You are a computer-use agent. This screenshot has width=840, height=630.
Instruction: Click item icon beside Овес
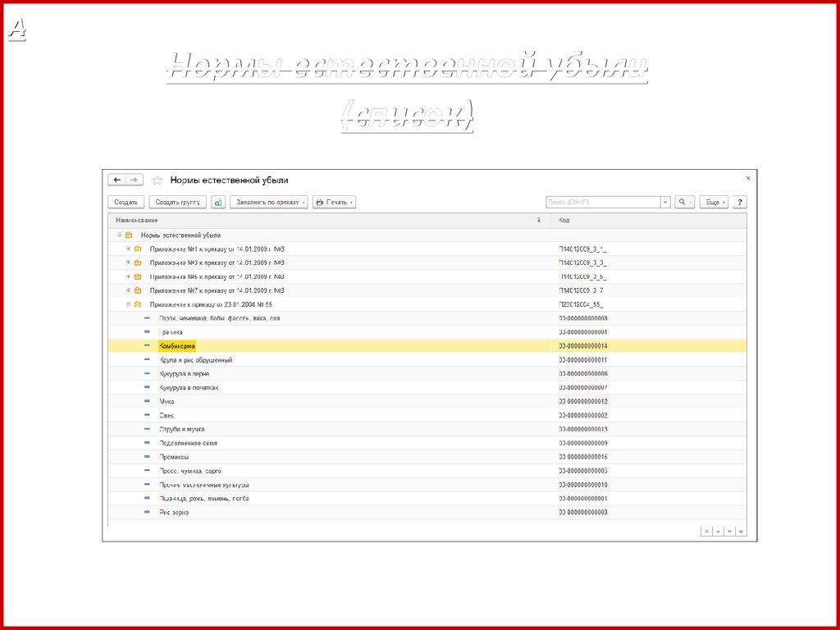(x=147, y=415)
